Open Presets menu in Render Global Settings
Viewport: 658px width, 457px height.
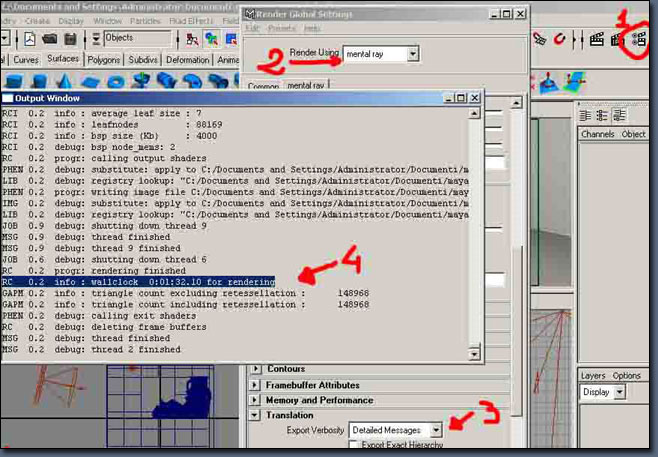click(282, 28)
